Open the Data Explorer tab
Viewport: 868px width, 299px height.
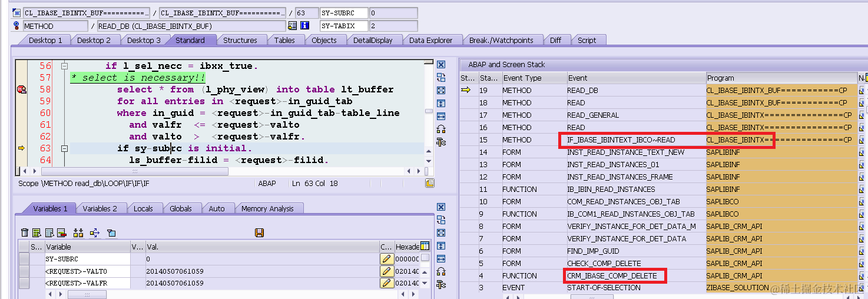point(431,40)
